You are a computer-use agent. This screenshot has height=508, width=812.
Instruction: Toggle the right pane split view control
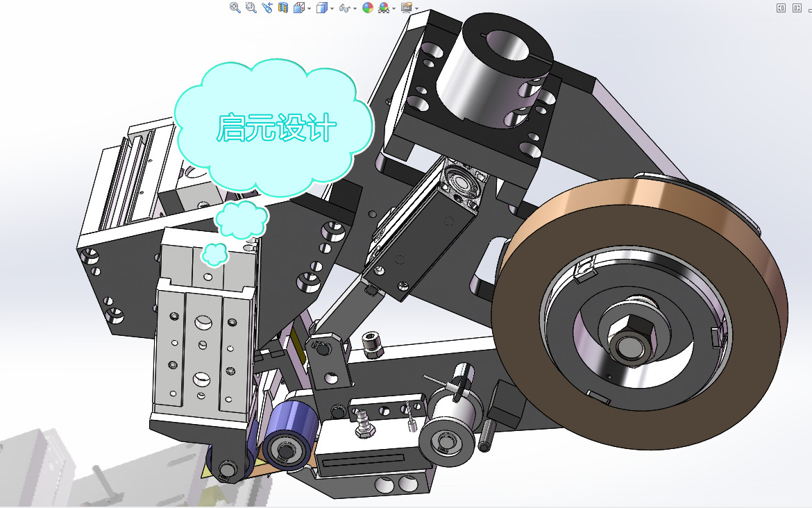click(x=796, y=6)
